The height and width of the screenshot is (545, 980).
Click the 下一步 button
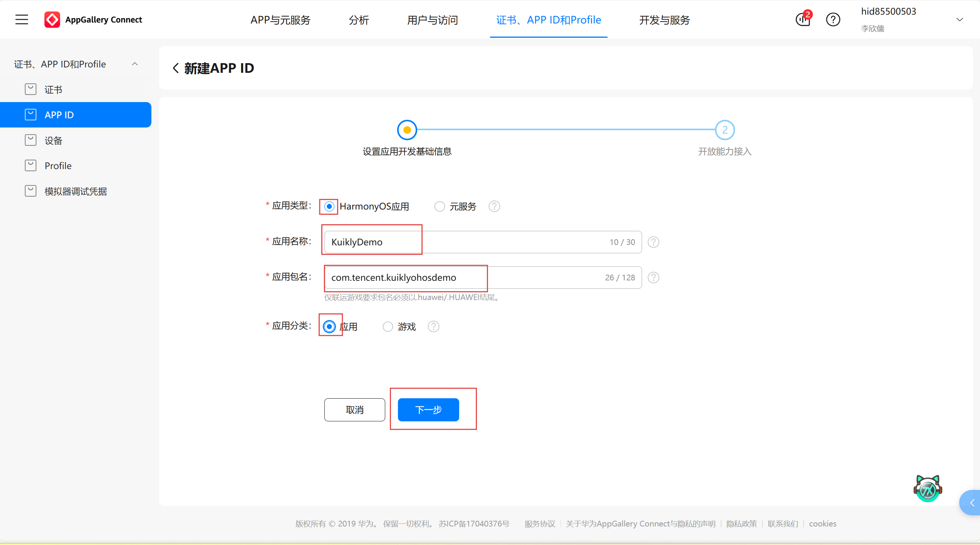coord(428,409)
